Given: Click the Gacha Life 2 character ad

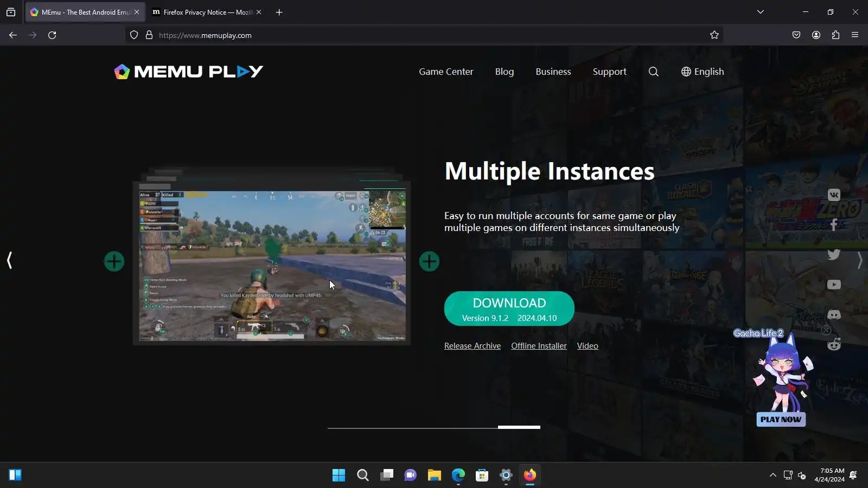Looking at the screenshot, I should (782, 372).
